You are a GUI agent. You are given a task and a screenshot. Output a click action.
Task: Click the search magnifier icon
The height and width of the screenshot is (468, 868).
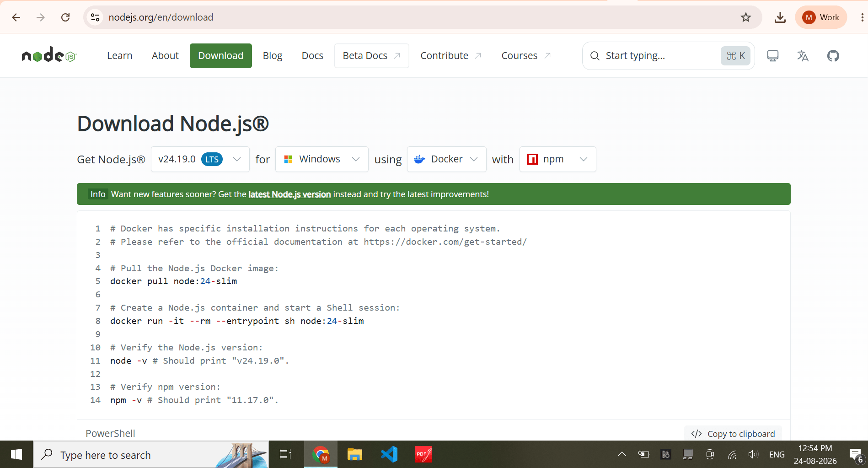595,56
